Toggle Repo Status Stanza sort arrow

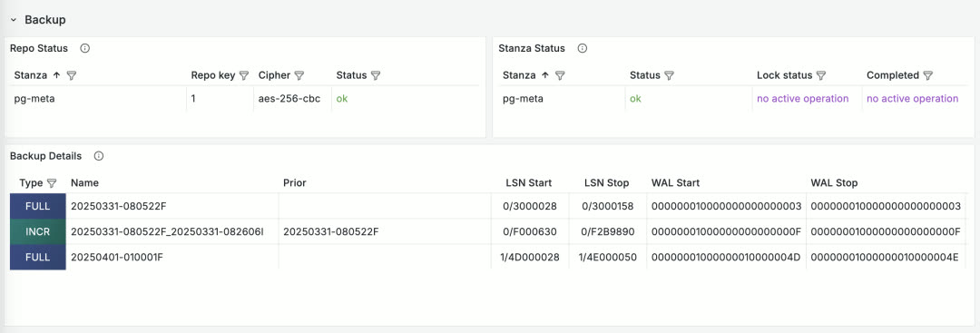tap(57, 75)
